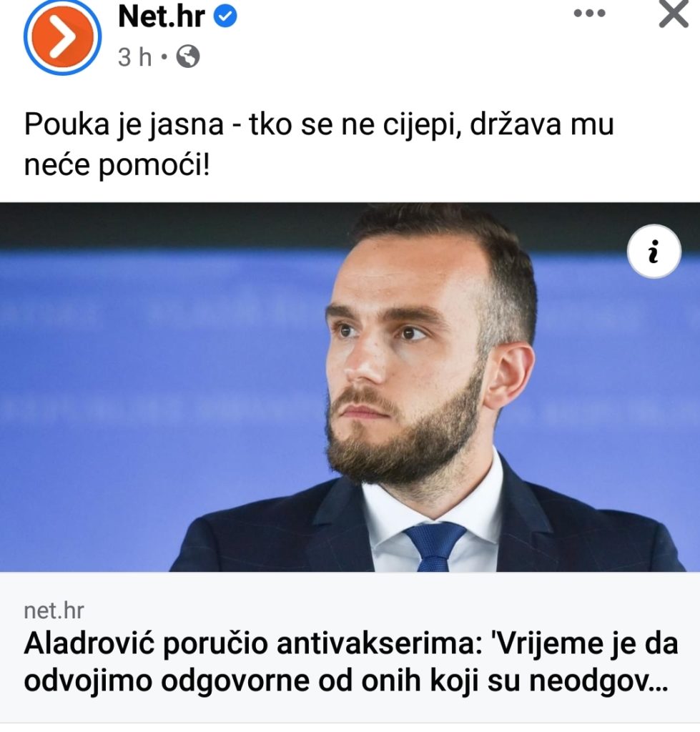The height and width of the screenshot is (732, 700).
Task: Click the blue tie in the article image
Action: [x=435, y=547]
